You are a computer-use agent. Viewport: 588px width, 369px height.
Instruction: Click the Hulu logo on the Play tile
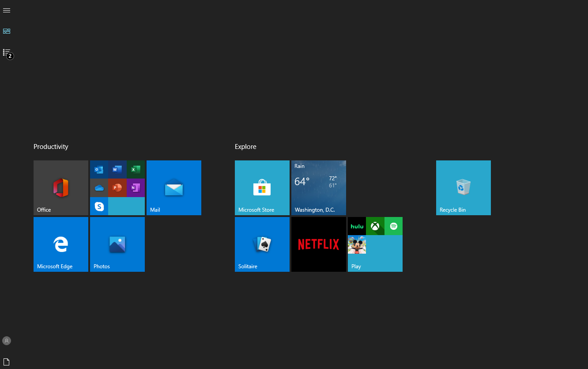tap(356, 226)
